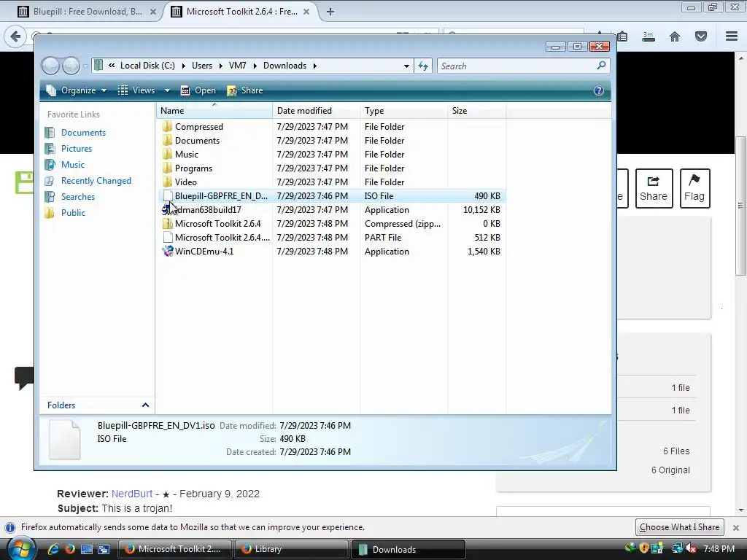Click the Firefox back arrow button
Image resolution: width=747 pixels, height=560 pixels.
point(15,36)
